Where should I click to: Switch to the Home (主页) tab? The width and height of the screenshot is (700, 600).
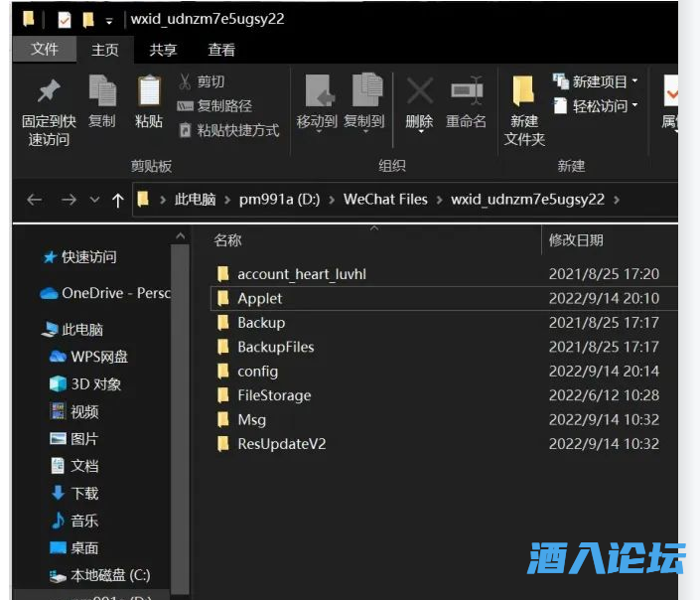pyautogui.click(x=105, y=50)
